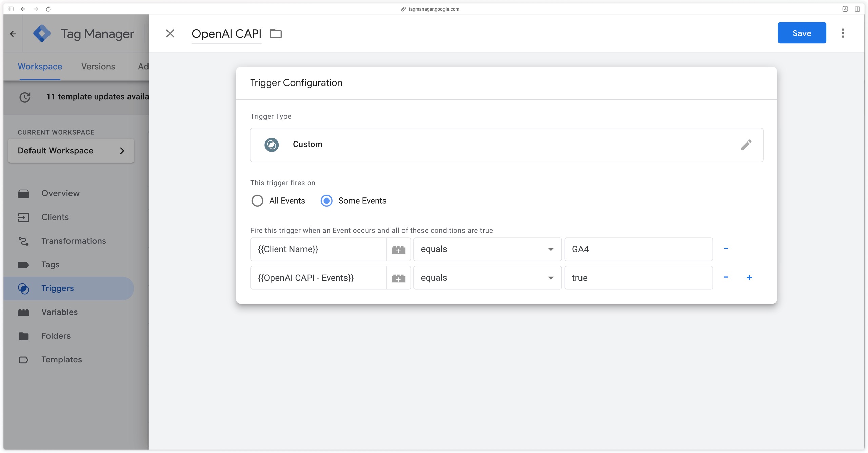Switch to the Versions tab
868x453 pixels.
(98, 67)
